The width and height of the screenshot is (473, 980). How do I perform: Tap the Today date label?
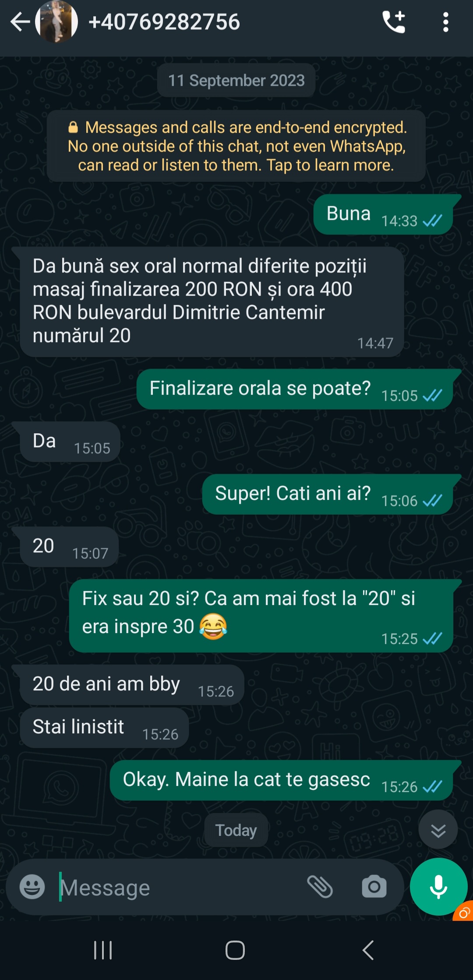[x=236, y=830]
